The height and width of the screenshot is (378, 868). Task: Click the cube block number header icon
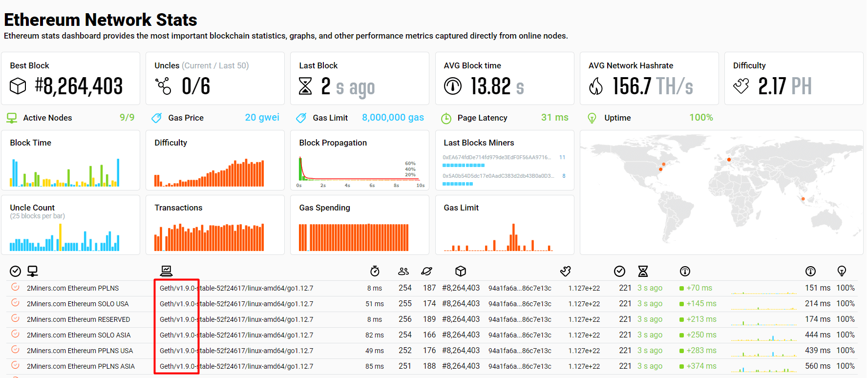tap(460, 271)
